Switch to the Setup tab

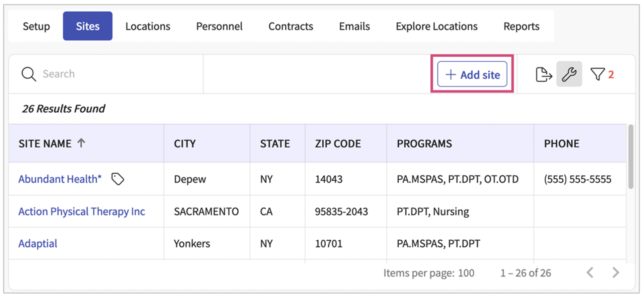tap(36, 26)
